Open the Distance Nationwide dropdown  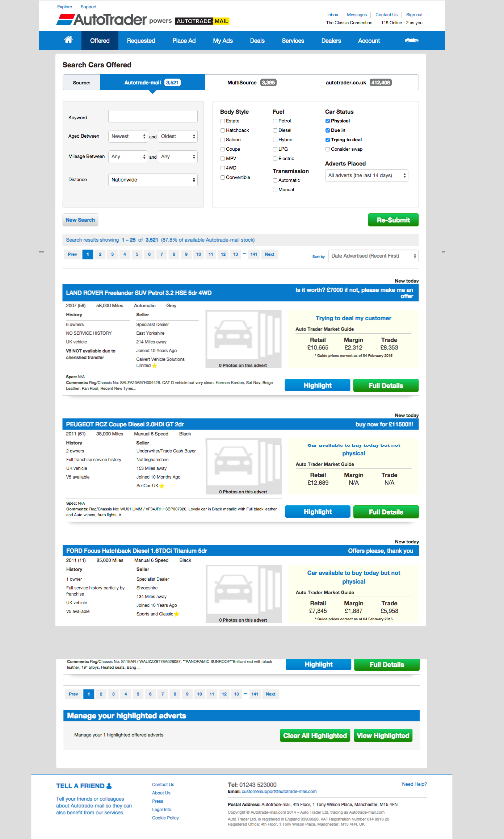[x=153, y=180]
